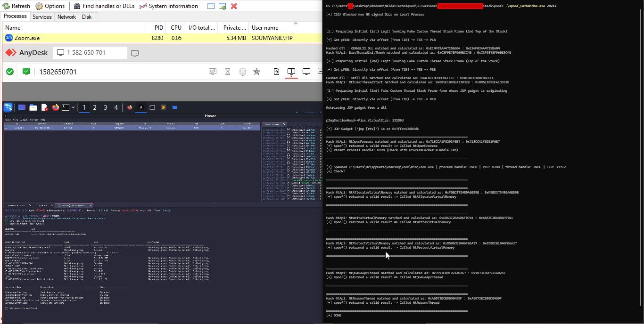Viewport: 644px width, 324px height.
Task: Click the Sublime Text task in Kali panel
Action: [163, 107]
